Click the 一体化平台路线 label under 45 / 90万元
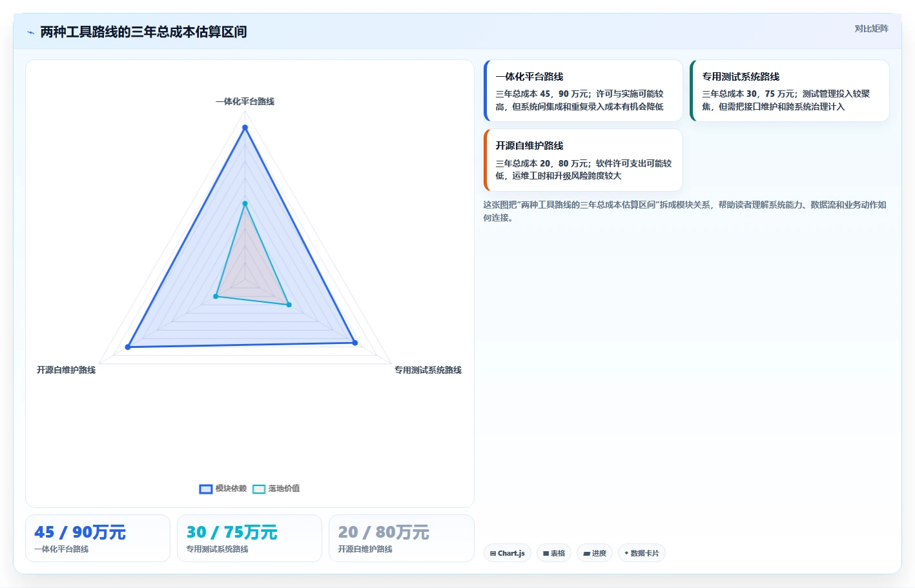 pos(61,549)
